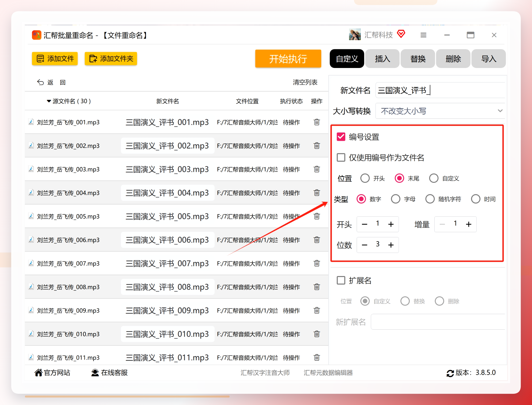Click the 新文件名 input field

(x=440, y=90)
